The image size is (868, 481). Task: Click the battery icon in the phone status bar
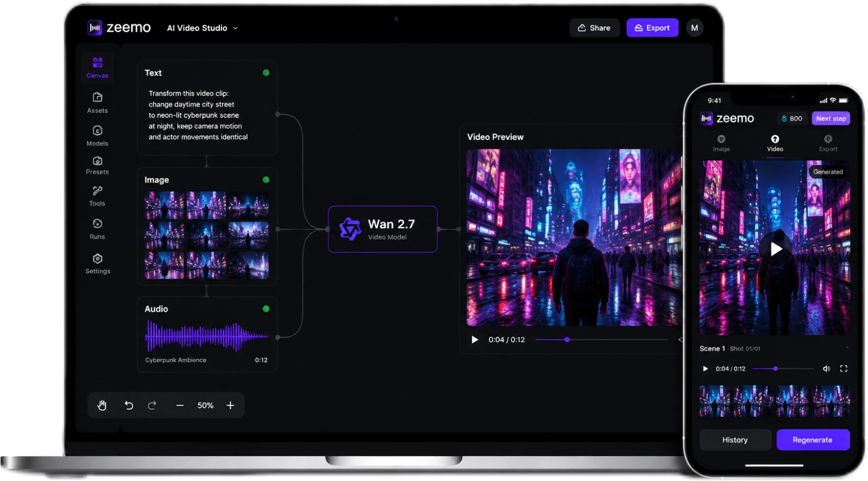pos(844,101)
